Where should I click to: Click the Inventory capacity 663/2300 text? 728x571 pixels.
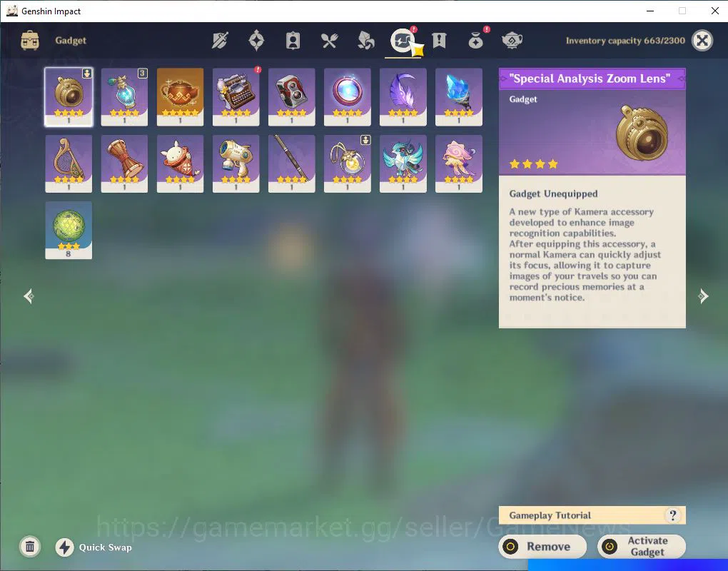[625, 41]
